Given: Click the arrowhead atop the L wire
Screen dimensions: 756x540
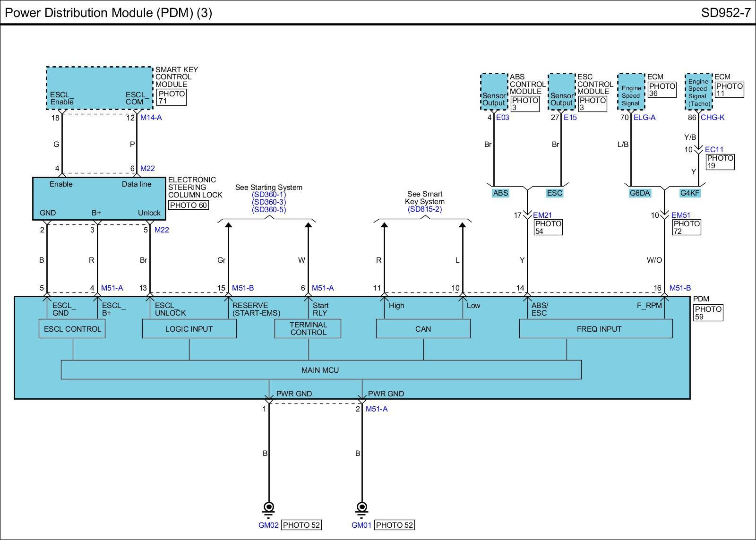Looking at the screenshot, I should pos(462,225).
